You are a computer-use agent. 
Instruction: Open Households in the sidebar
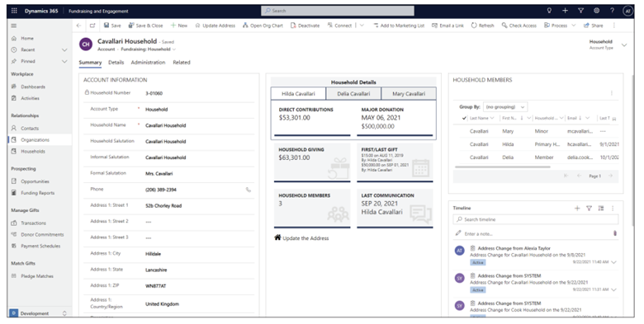[x=33, y=152]
